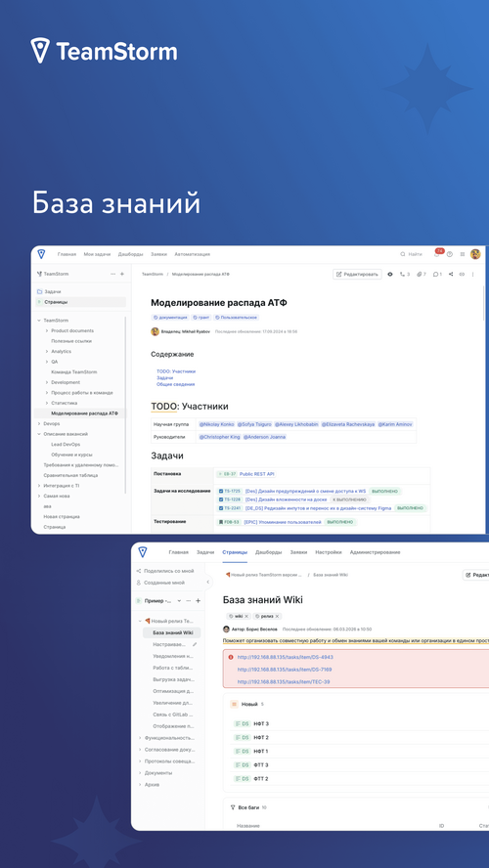Open the НФТ 3 task row
489x868 pixels.
pos(360,723)
